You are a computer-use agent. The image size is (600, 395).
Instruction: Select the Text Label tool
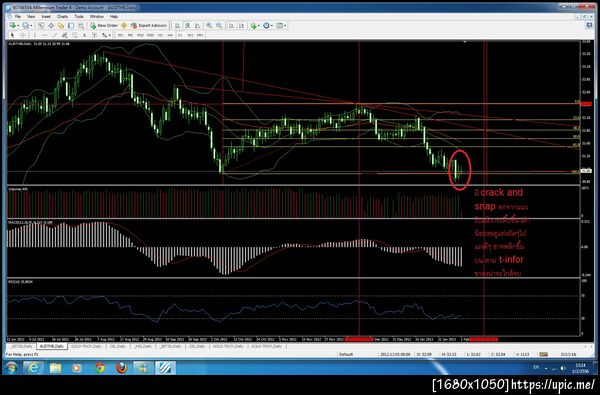pos(94,35)
